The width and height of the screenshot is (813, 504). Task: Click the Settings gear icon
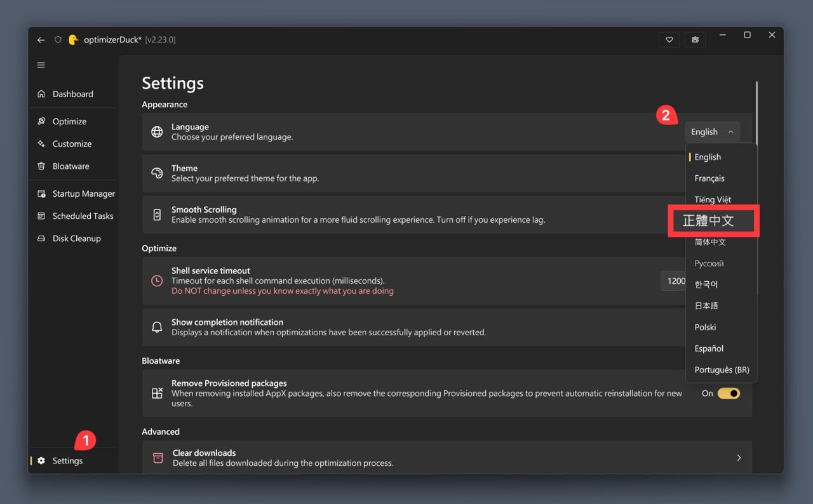tap(41, 461)
